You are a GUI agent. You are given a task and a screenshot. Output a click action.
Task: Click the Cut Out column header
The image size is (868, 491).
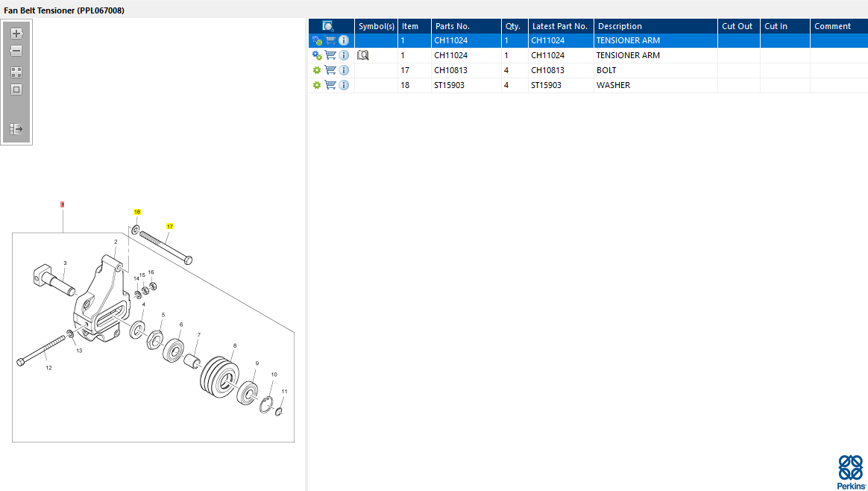point(738,26)
